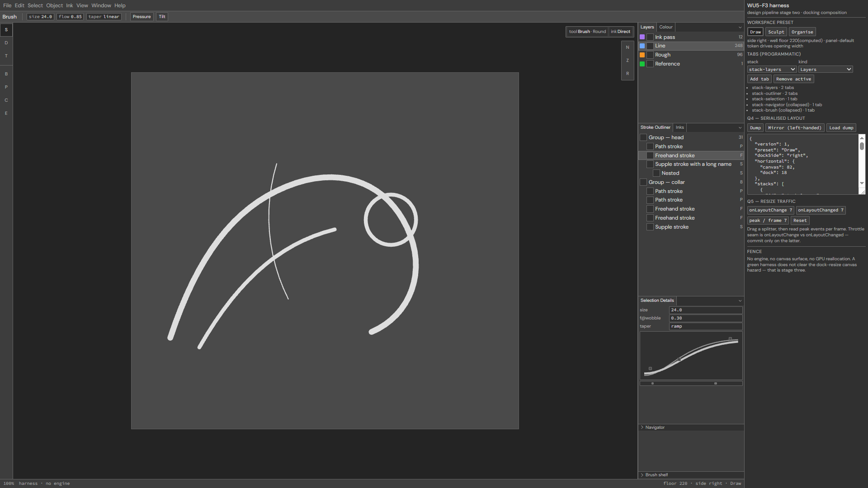Toggle checkbox for Nested stroke
Viewport: 868px width, 488px height.
click(656, 173)
